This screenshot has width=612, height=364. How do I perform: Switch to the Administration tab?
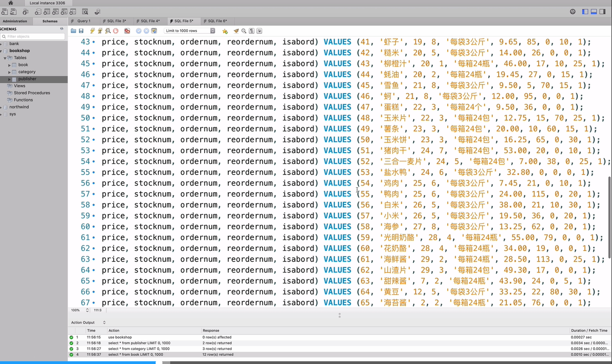click(15, 21)
